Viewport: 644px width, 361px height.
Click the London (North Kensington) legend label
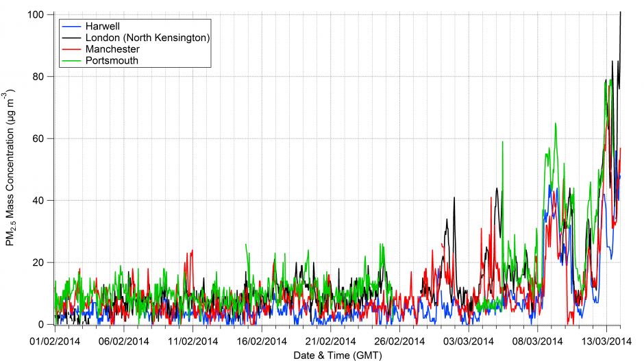point(148,38)
